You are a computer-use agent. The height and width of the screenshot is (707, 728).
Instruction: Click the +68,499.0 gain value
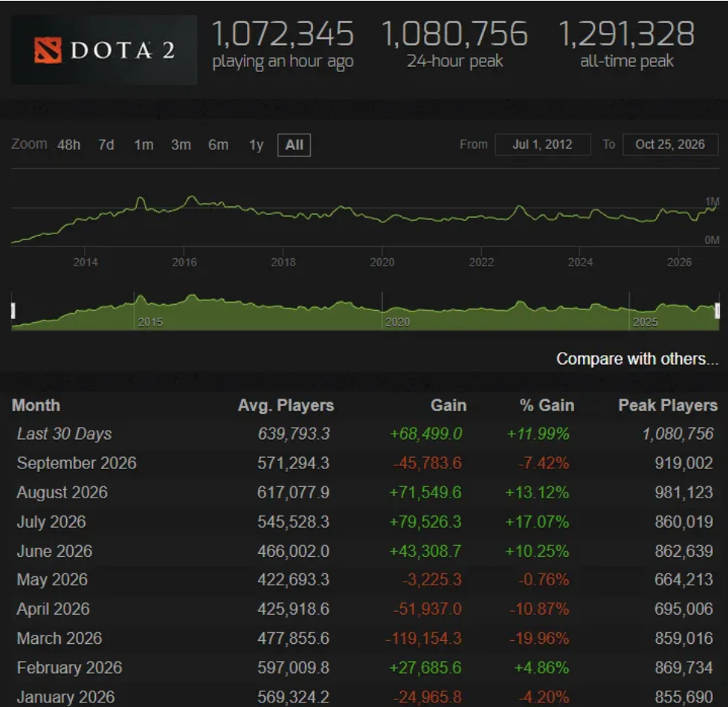(x=426, y=434)
